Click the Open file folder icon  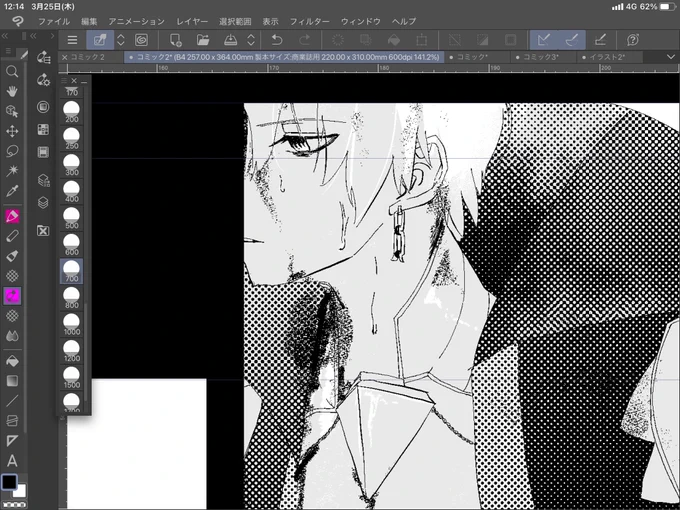[x=203, y=40]
